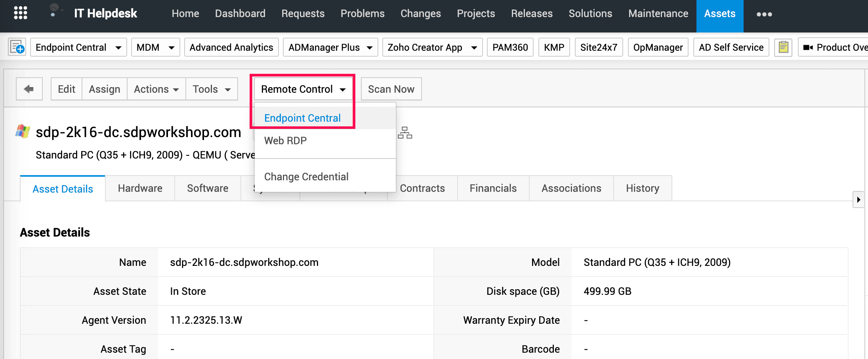Open the ellipsis overflow menu in navigation

(764, 14)
